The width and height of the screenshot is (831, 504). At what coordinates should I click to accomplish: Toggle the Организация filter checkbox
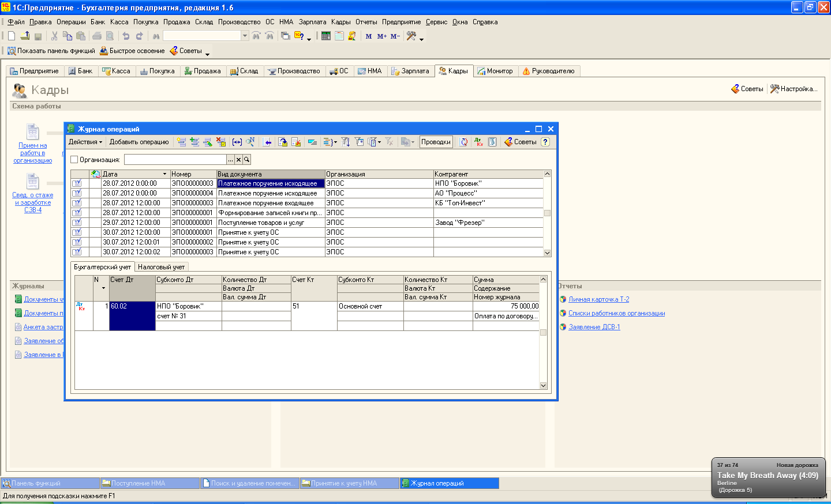(74, 160)
